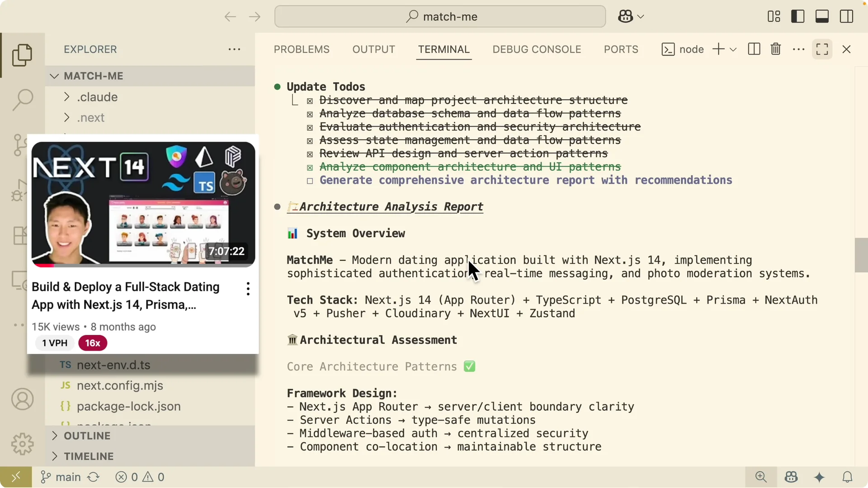This screenshot has width=868, height=488.
Task: Kill terminal with trash icon
Action: click(x=776, y=49)
